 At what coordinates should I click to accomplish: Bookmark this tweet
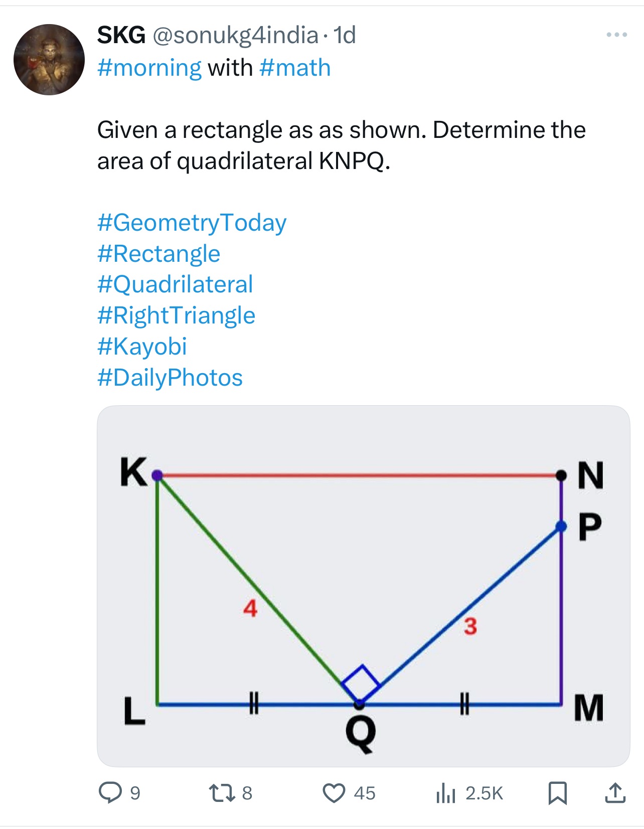click(558, 793)
